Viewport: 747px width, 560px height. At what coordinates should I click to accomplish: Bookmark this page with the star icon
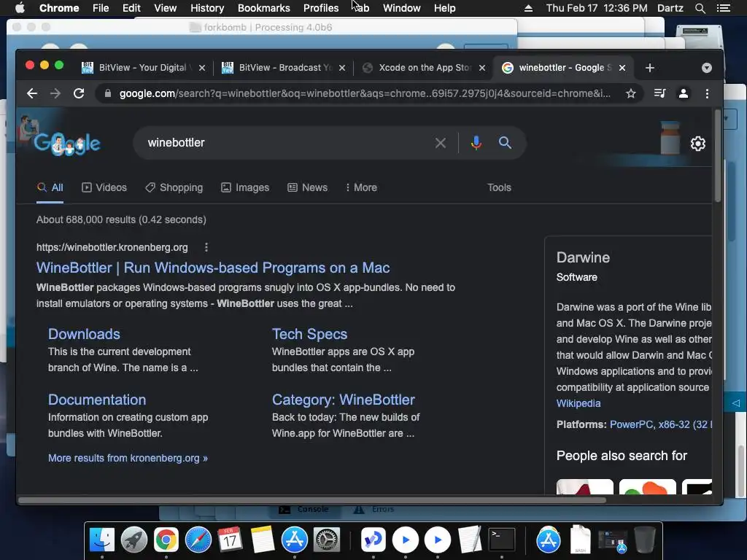tap(631, 93)
